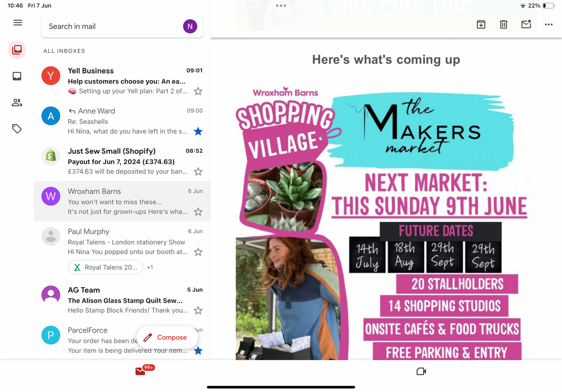Select the All Inboxes sidebar icon
562x392 pixels.
(17, 50)
